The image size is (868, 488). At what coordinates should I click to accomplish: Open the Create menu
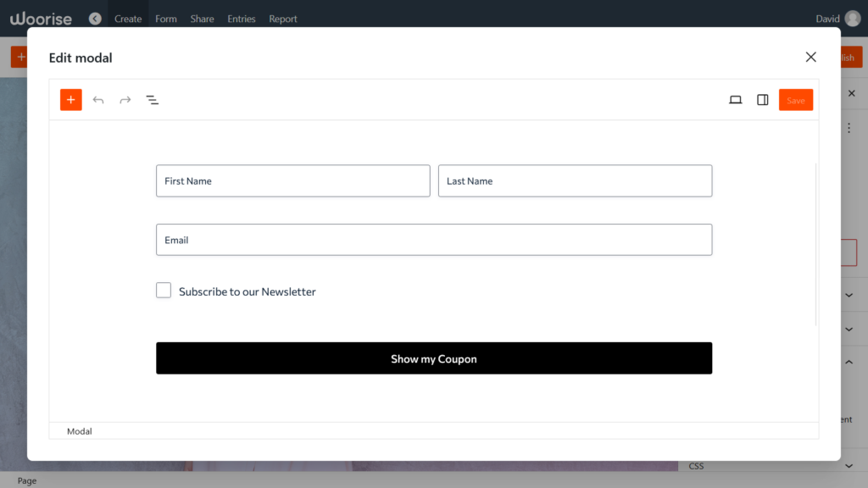[x=128, y=18]
